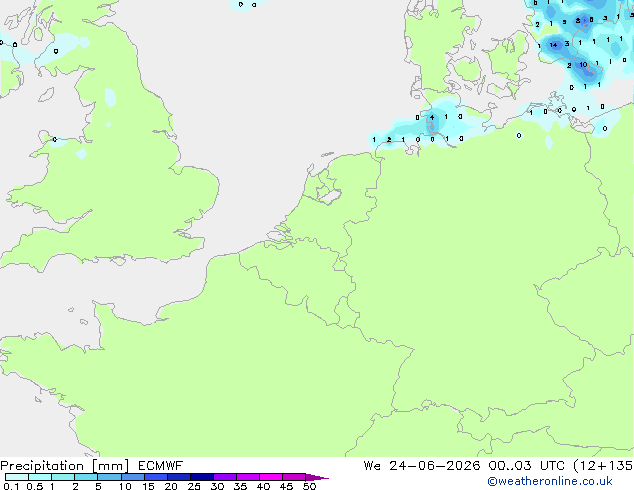Screen dimensions: 634x490
Task: Click the 2–5 mm legend color swatch
Action: pyautogui.click(x=86, y=477)
